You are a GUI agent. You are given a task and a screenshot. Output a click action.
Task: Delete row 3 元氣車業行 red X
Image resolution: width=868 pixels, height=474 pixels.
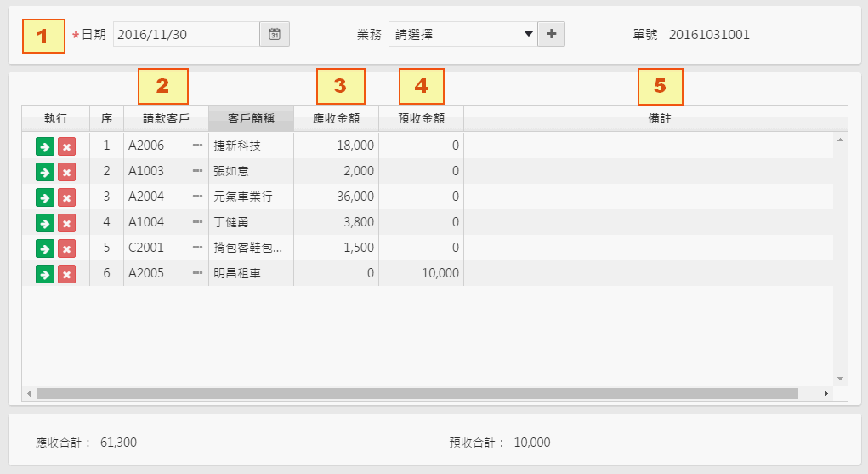[66, 197]
